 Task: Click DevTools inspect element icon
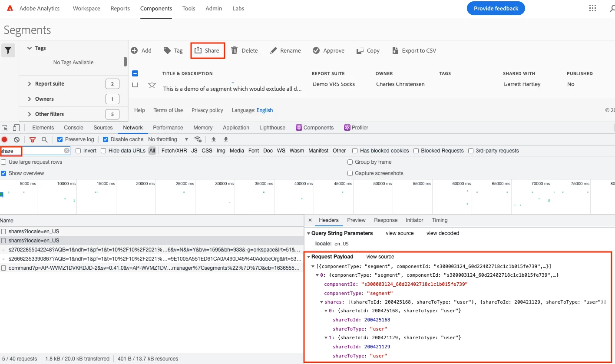click(5, 128)
